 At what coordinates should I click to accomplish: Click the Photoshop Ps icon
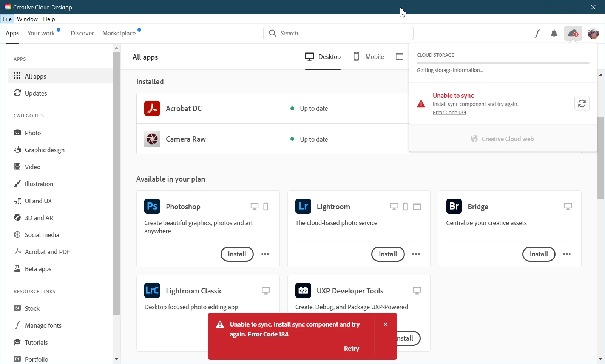coord(152,206)
